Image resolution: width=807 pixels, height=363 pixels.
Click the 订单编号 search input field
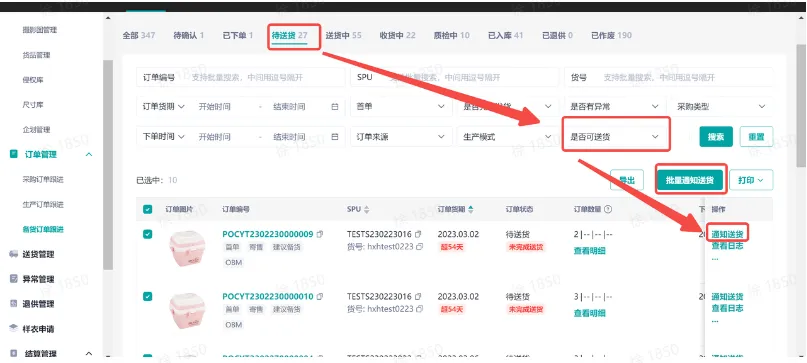point(241,77)
